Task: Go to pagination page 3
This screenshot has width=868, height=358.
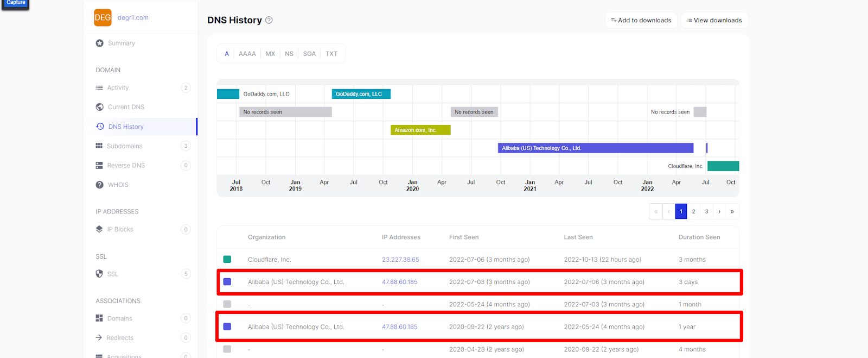Action: (x=706, y=211)
